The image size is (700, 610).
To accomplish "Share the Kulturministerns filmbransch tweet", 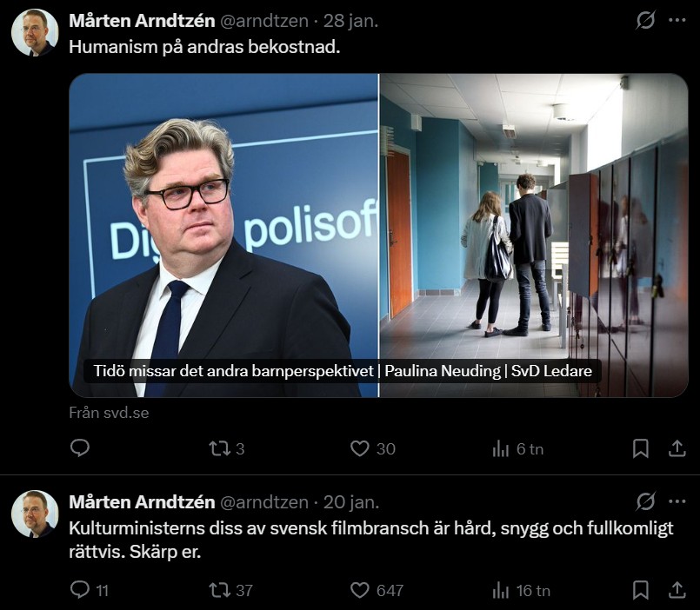I will click(677, 590).
